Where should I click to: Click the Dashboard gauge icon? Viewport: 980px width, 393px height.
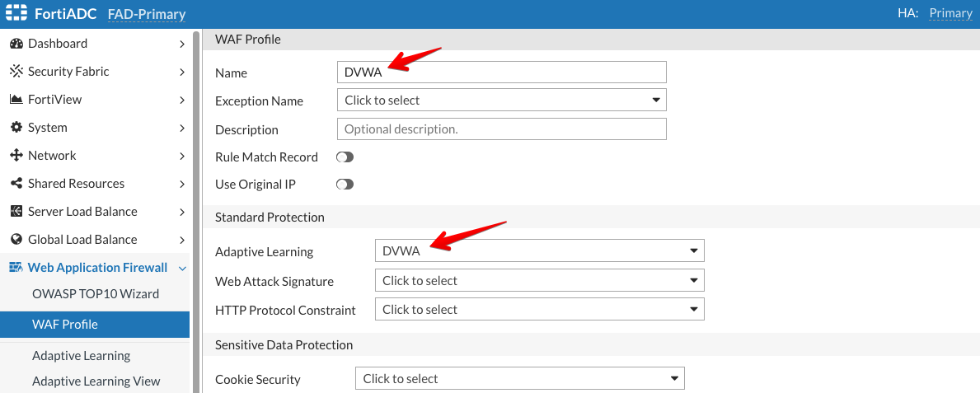[x=16, y=44]
